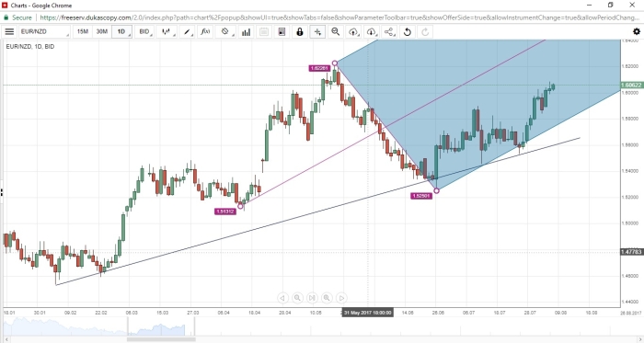Switch to the 15M timeframe
644x343 pixels.
(83, 31)
